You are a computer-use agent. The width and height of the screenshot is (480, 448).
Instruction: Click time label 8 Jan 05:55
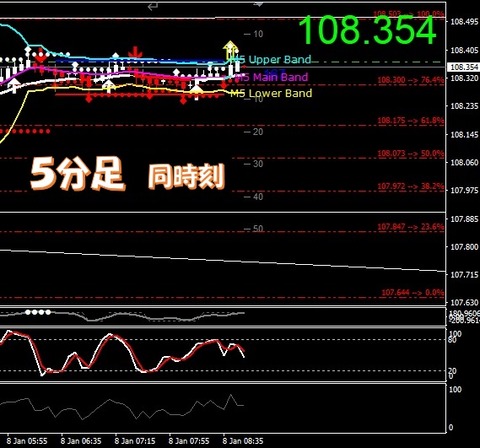coord(27,441)
